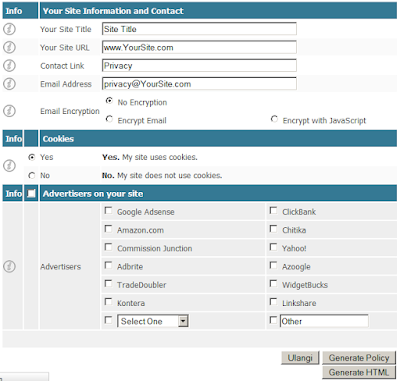Tick the Yahoo! checkbox
400x381 pixels.
click(x=273, y=247)
